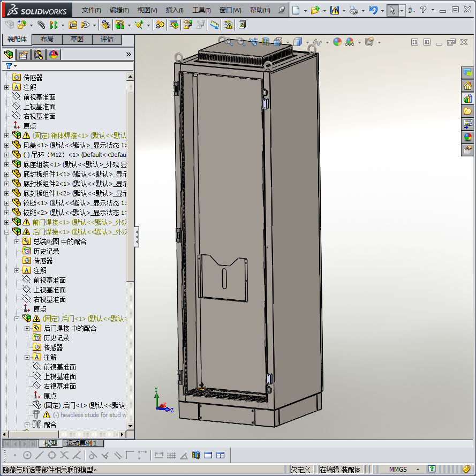
Task: Open the 工具(T) menu
Action: coord(201,10)
